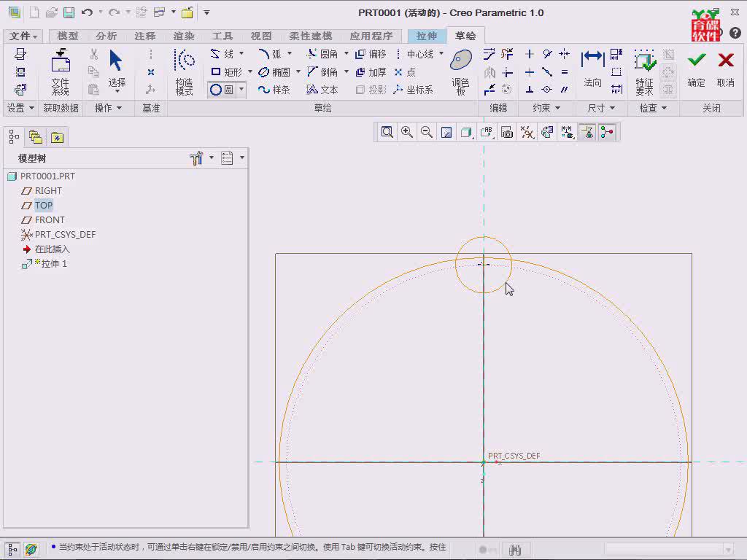
Task: Select the Ellipse (椭圆) tool
Action: pos(274,72)
